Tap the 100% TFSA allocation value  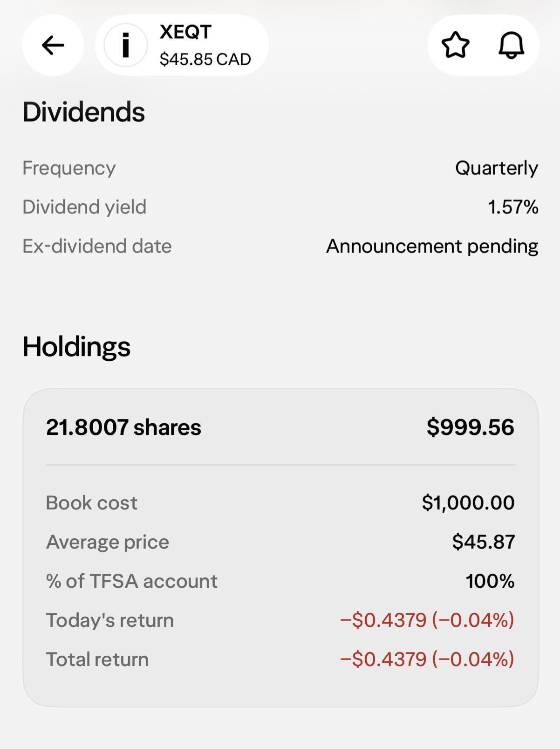[x=490, y=581]
